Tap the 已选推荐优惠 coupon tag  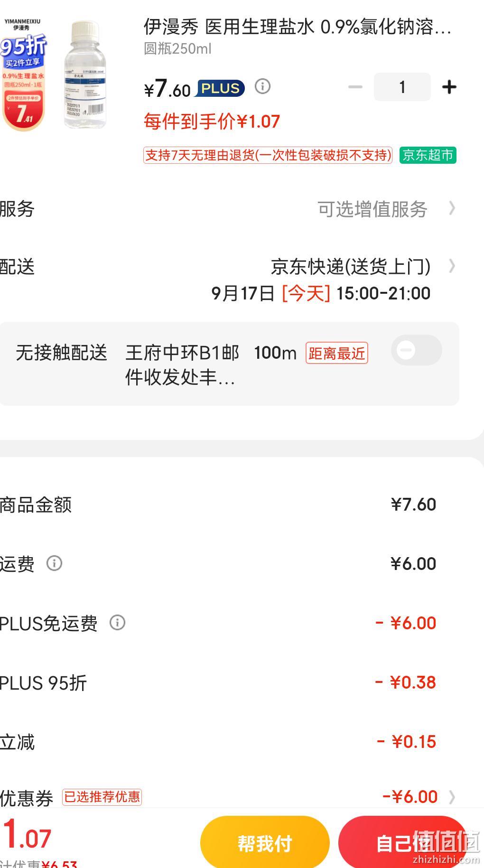pos(102,797)
